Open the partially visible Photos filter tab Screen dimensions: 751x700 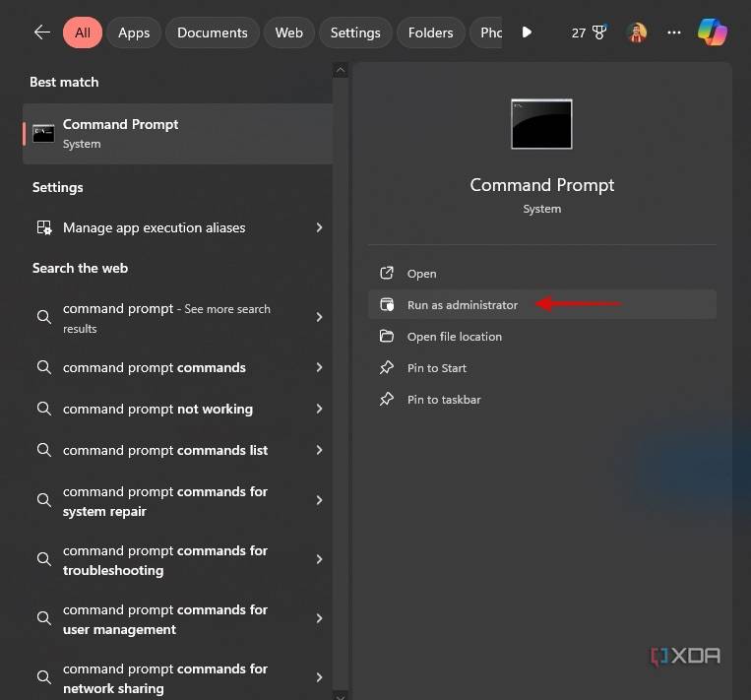pyautogui.click(x=486, y=32)
